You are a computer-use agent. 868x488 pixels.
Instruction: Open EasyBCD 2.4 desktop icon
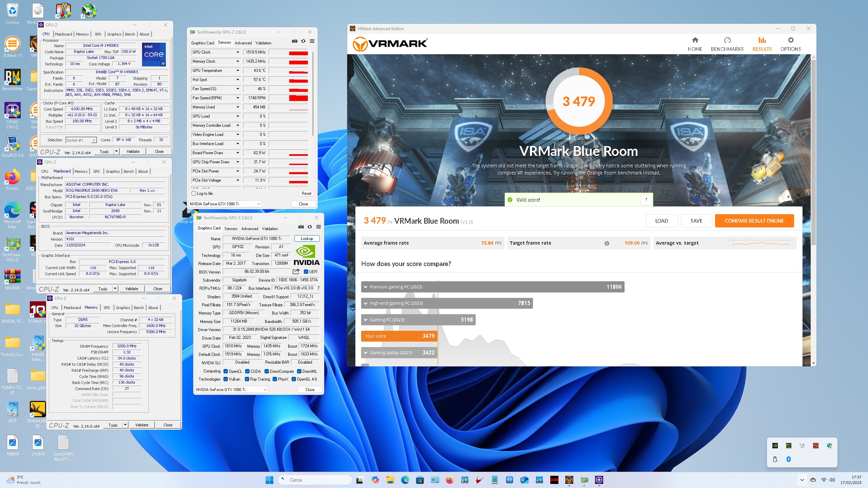point(13,146)
